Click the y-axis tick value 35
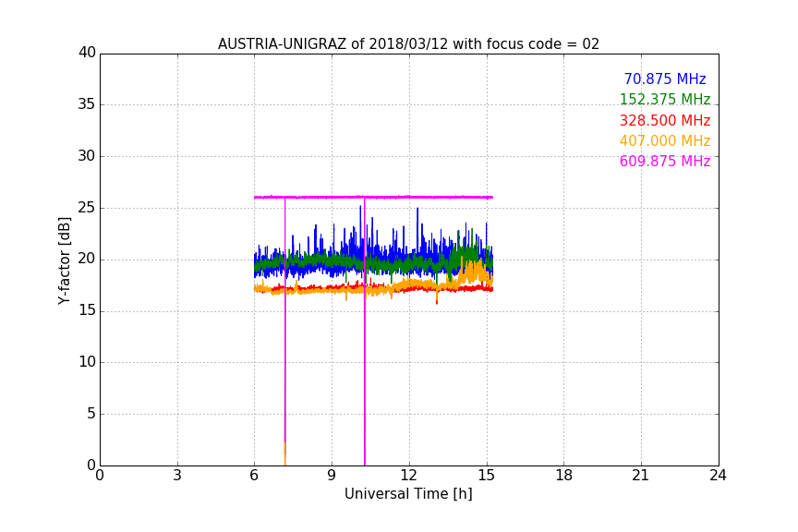Screen dimensions: 798x532 (x=87, y=104)
